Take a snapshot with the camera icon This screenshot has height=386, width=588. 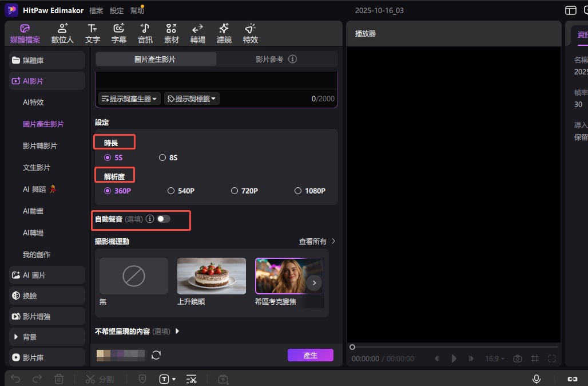tap(518, 359)
